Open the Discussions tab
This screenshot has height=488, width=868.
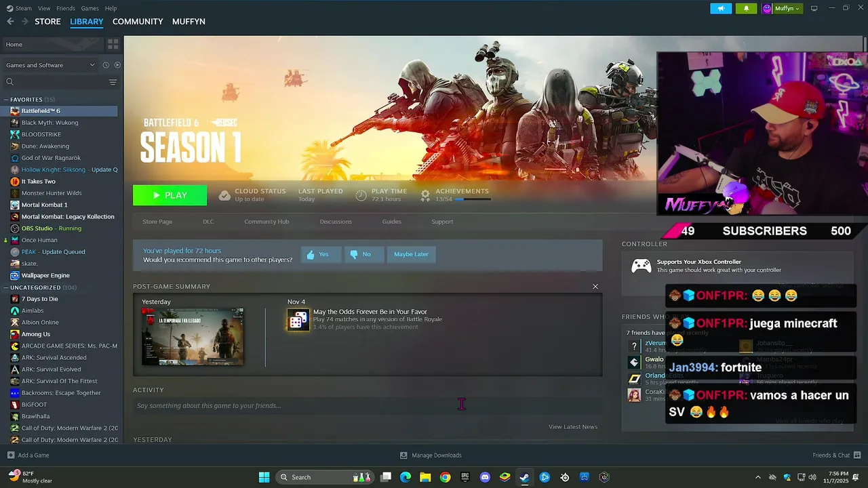tap(336, 222)
